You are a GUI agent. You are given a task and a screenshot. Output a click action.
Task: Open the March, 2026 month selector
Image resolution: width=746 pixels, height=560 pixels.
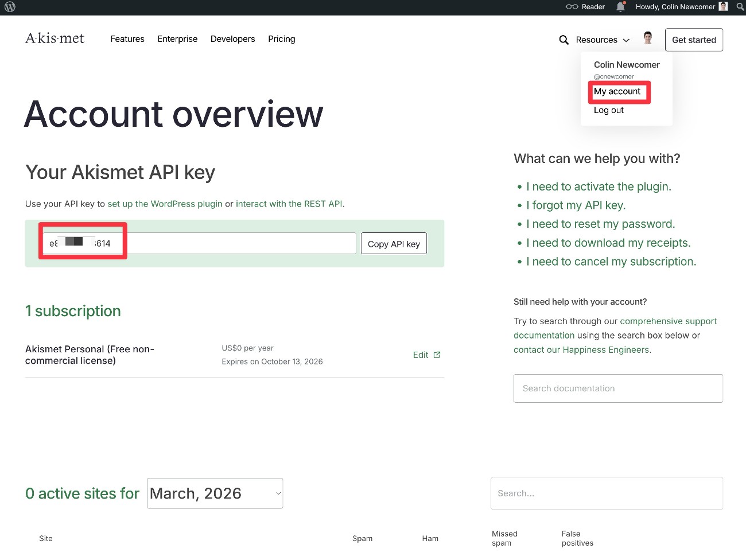(x=215, y=493)
